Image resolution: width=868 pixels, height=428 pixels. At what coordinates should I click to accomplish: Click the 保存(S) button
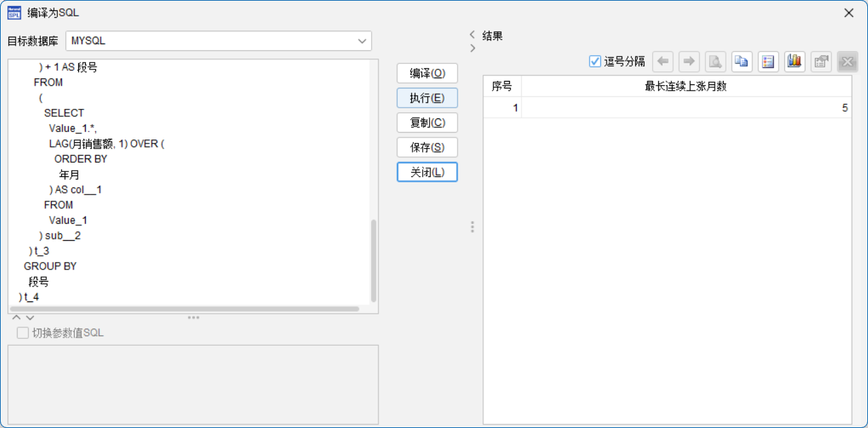click(x=428, y=147)
